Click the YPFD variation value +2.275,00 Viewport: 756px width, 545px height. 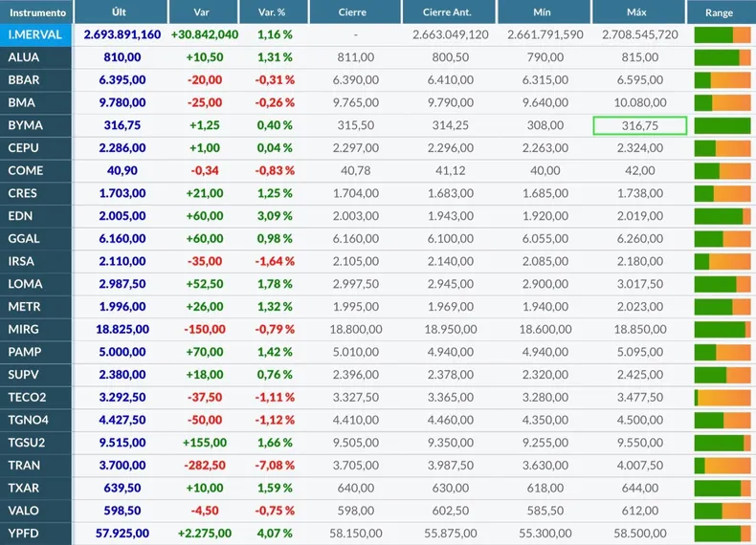(x=204, y=534)
